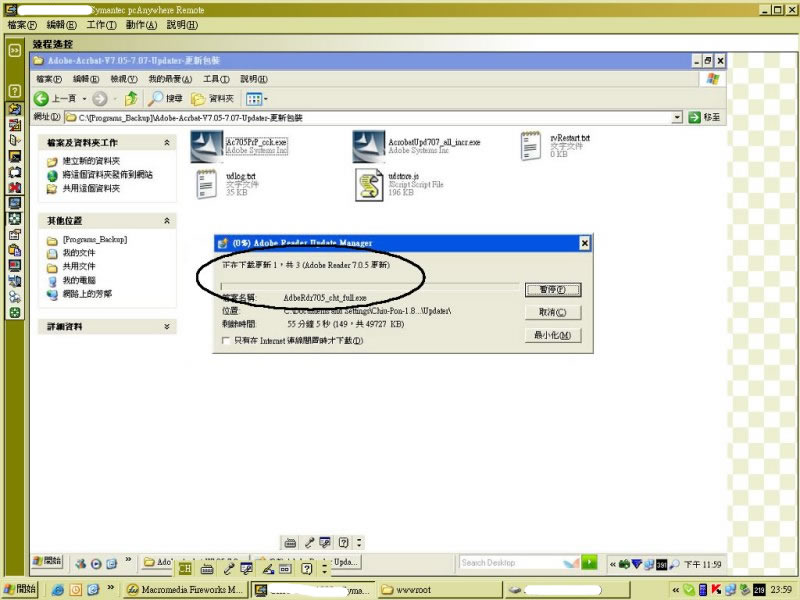Open the pcAnywhere 工作(T) menu
The width and height of the screenshot is (800, 600).
(x=101, y=24)
